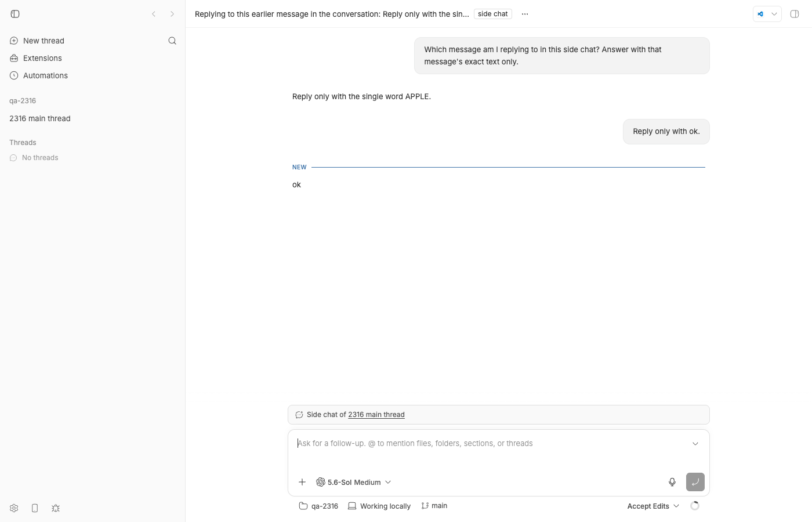Screen dimensions: 812x522
Task: Click the 'Reply only with ok.' message
Action: click(666, 132)
